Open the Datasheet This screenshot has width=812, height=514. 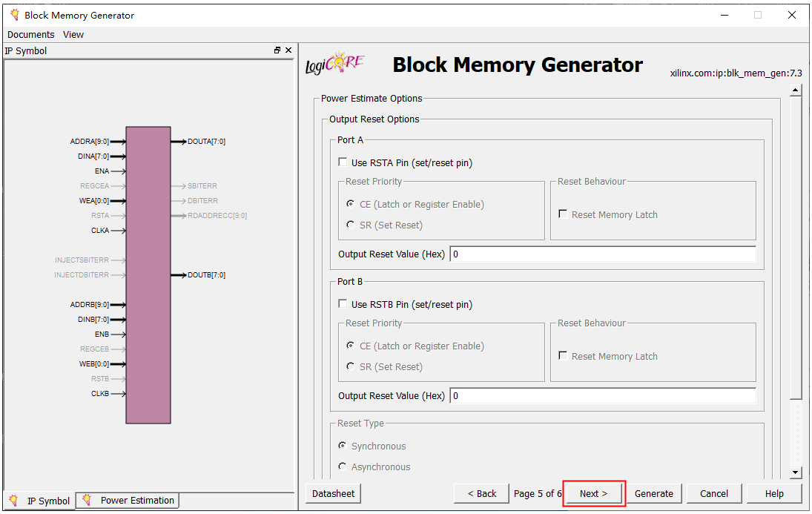click(x=333, y=494)
